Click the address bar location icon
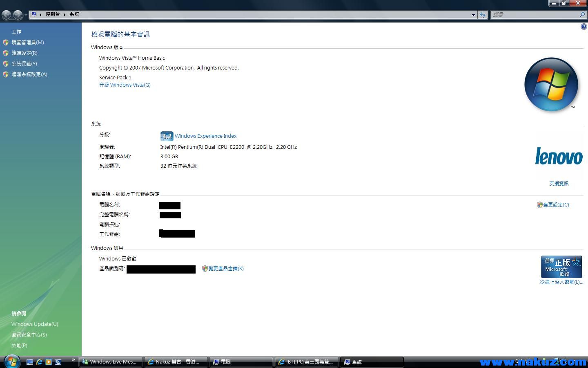 (x=34, y=14)
